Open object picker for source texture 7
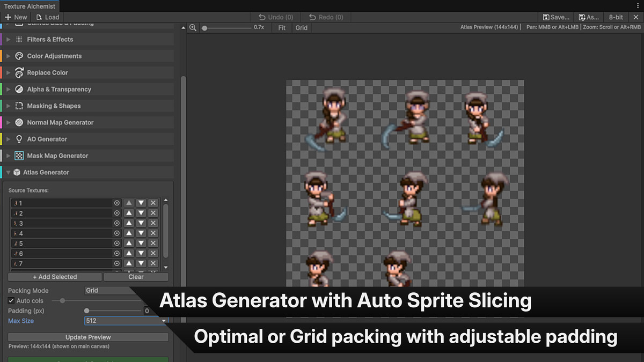This screenshot has width=644, height=362. (116, 263)
